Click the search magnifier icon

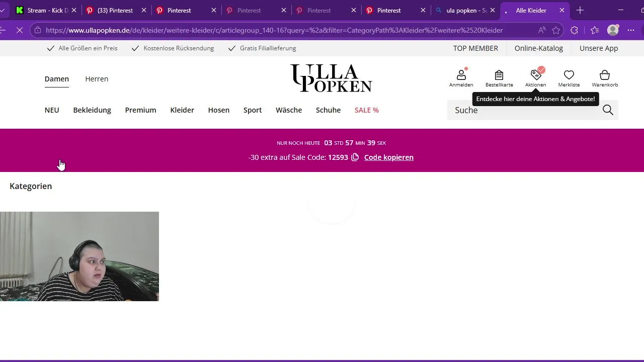[x=608, y=110]
